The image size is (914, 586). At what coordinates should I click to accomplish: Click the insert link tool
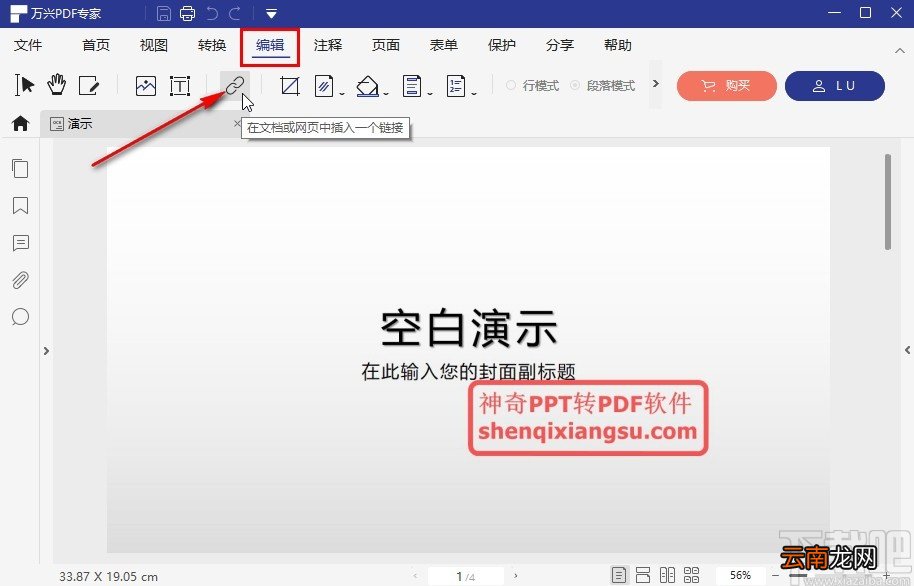[x=235, y=86]
